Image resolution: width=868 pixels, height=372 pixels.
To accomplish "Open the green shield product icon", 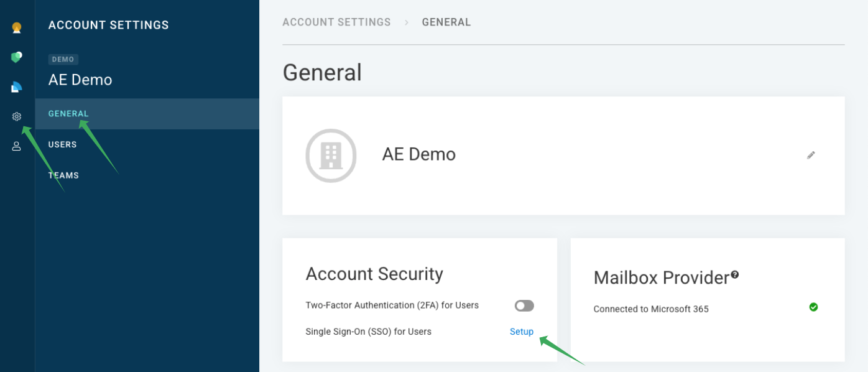I will point(17,57).
